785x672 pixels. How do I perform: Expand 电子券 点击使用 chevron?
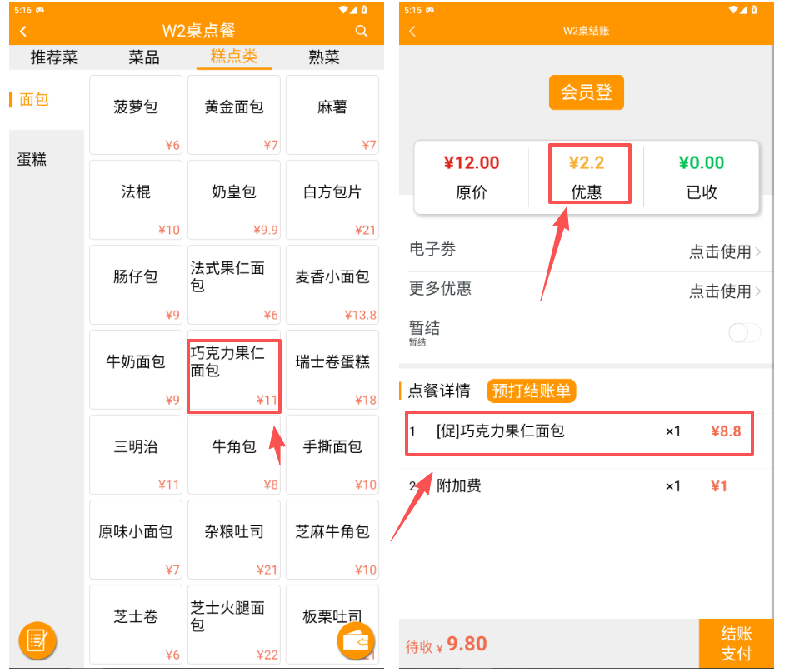tap(757, 251)
